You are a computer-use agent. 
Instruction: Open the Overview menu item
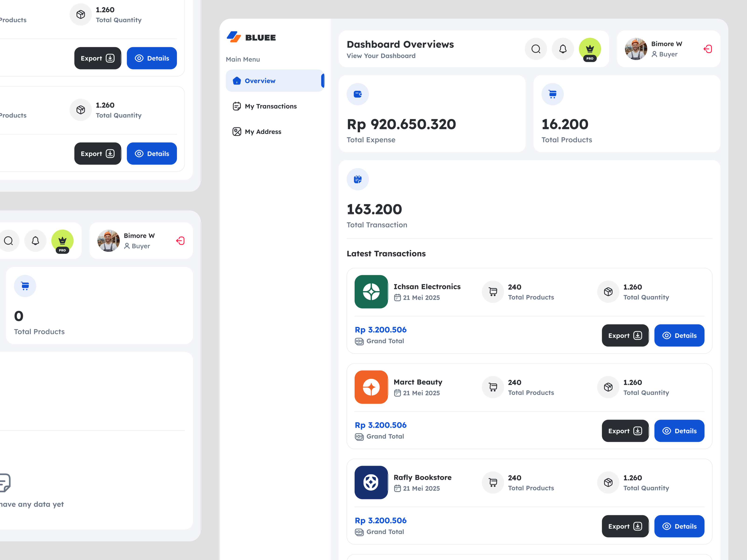point(275,81)
